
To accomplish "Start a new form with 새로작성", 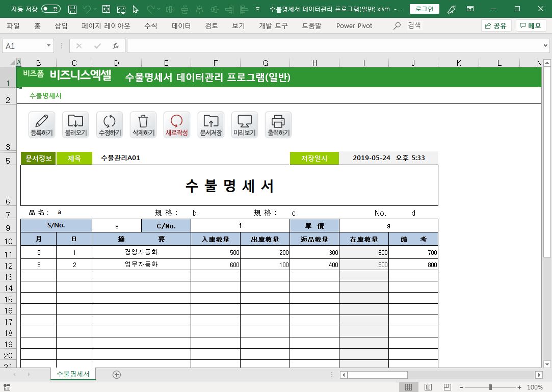I will tap(177, 125).
